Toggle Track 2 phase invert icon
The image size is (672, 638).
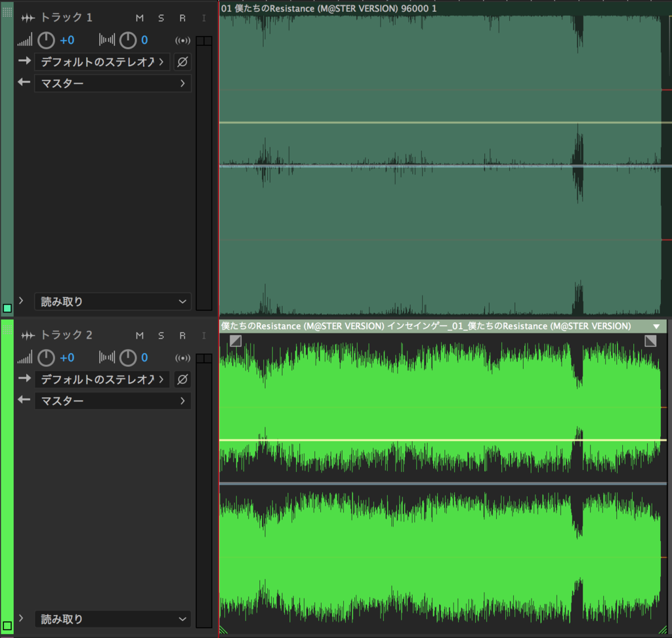tap(182, 379)
